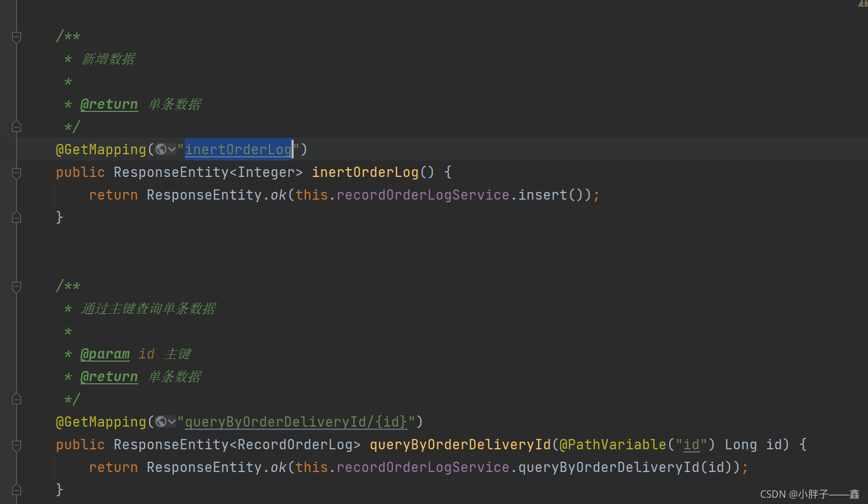Collapse the queryByOrderDeliveryId method body
Viewport: 868px width, 504px height.
pyautogui.click(x=17, y=446)
